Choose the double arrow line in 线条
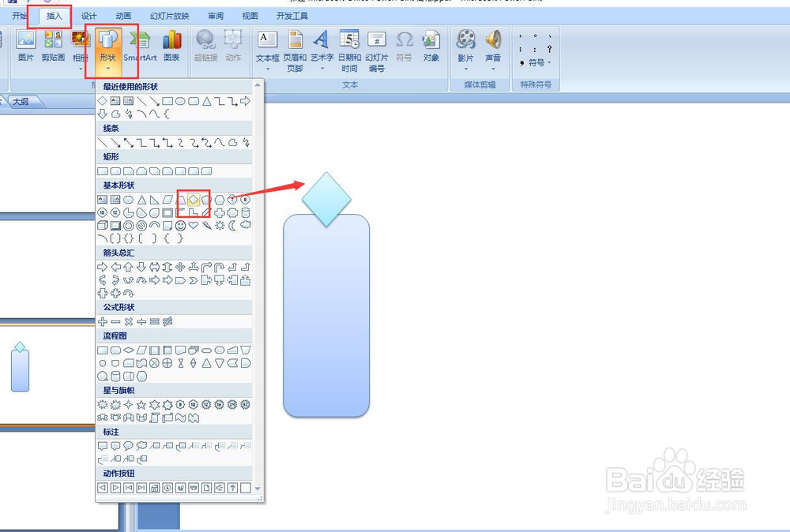Viewport: 790px width, 532px height. coord(129,143)
